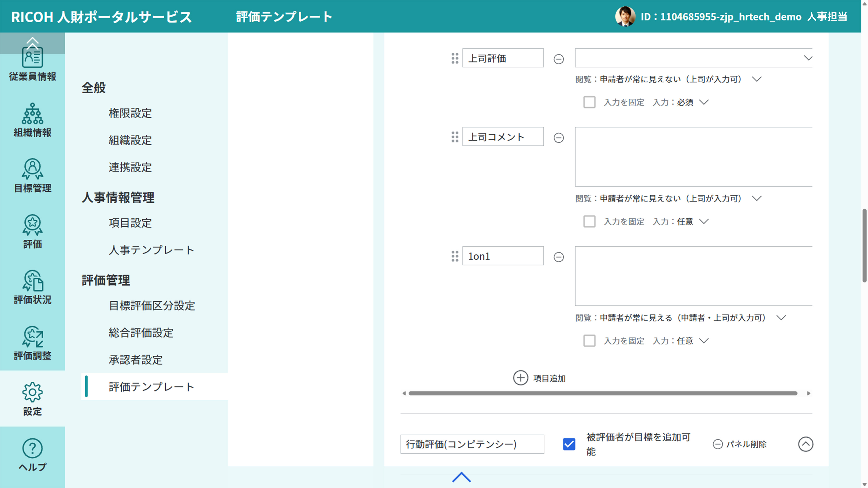
Task: Uncheck 被評価者が目標を追加可能
Action: pyautogui.click(x=569, y=444)
